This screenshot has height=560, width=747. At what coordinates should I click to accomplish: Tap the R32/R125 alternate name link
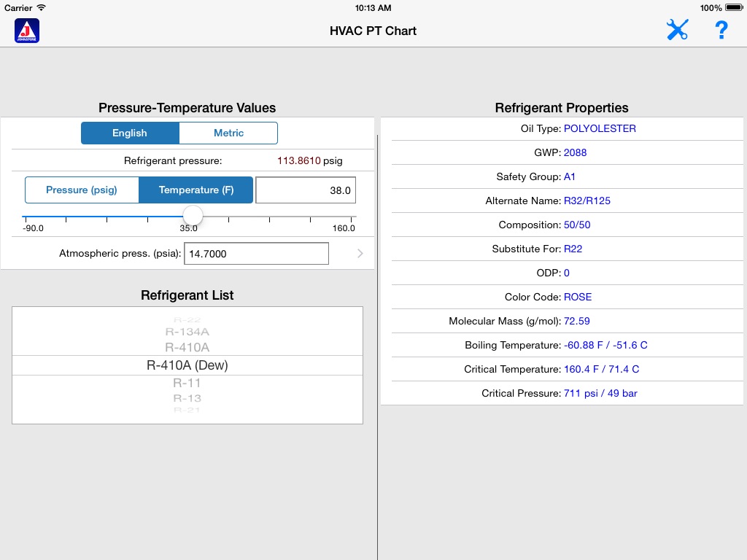click(x=587, y=201)
